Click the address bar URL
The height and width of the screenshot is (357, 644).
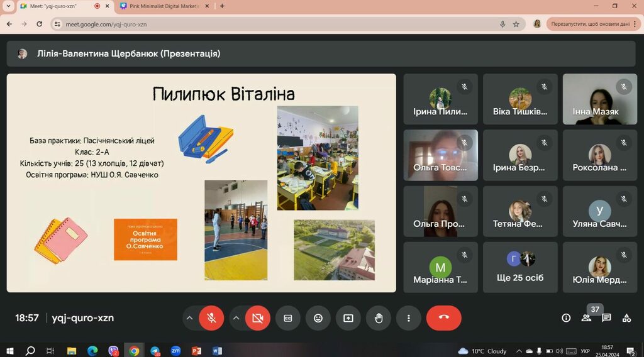point(106,25)
